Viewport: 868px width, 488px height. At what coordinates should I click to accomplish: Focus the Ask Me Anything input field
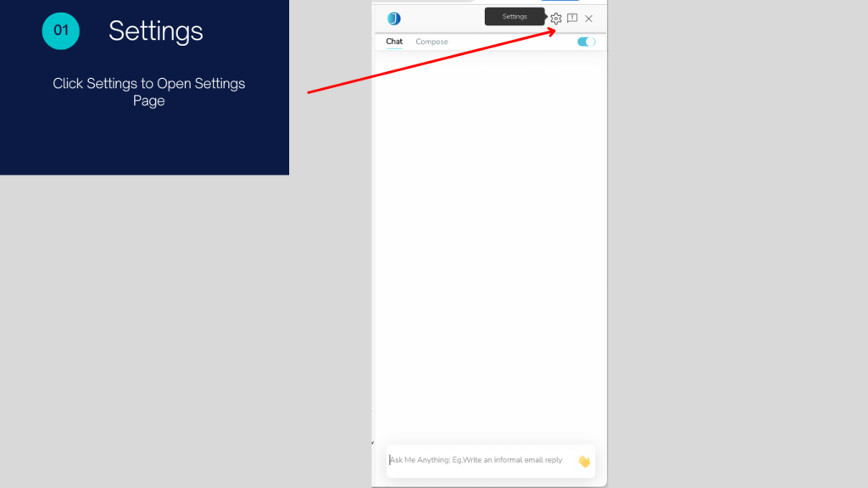coord(479,460)
